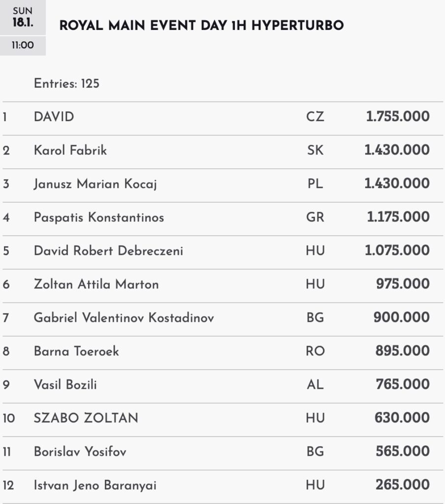Click the Entries: 125 text
Screen dimensions: 445x504
pos(66,84)
